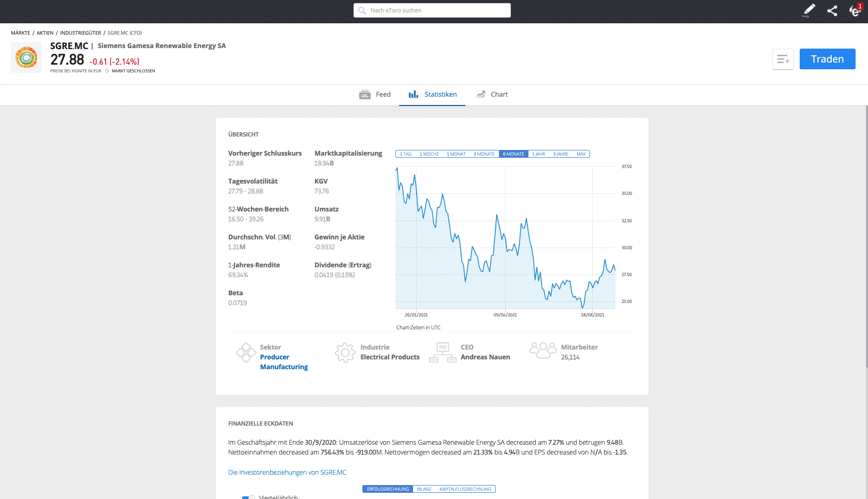This screenshot has height=499, width=868.
Task: Click the price chart line area
Action: click(505, 238)
